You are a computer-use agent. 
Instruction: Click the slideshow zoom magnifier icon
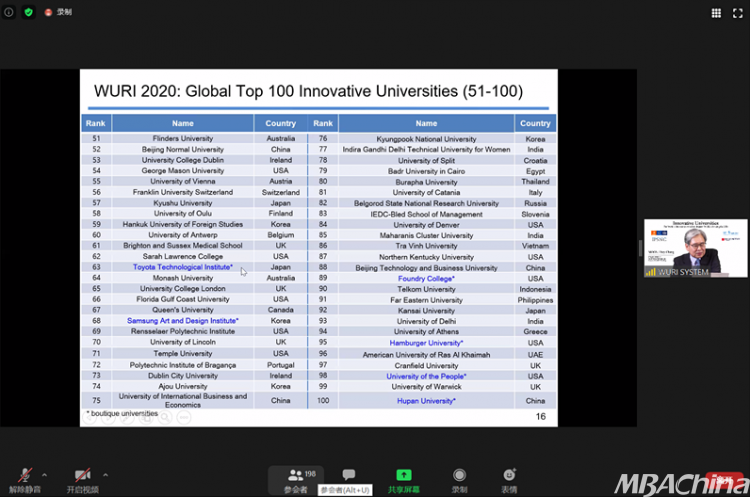click(165, 418)
